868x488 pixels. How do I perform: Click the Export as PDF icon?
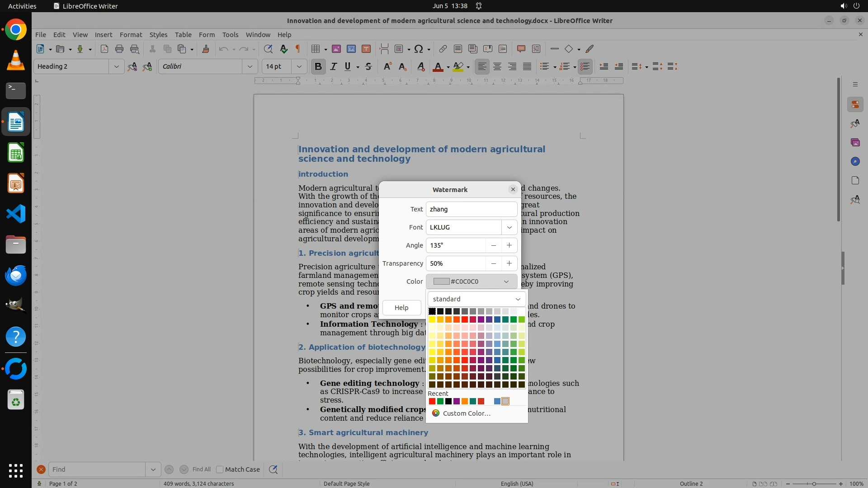click(104, 49)
